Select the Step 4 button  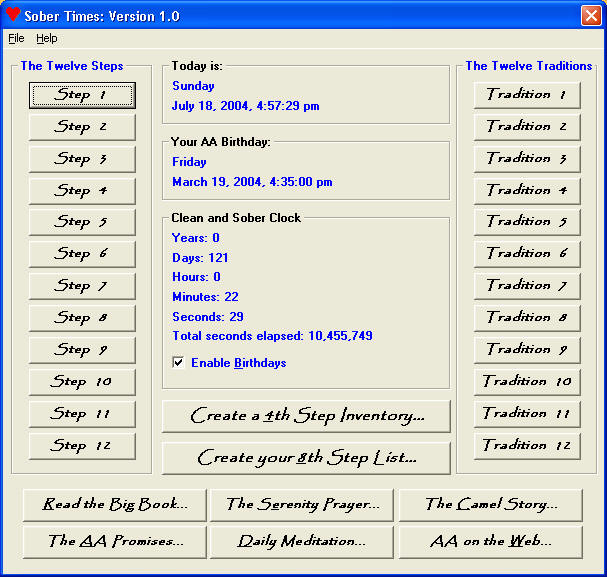click(81, 190)
